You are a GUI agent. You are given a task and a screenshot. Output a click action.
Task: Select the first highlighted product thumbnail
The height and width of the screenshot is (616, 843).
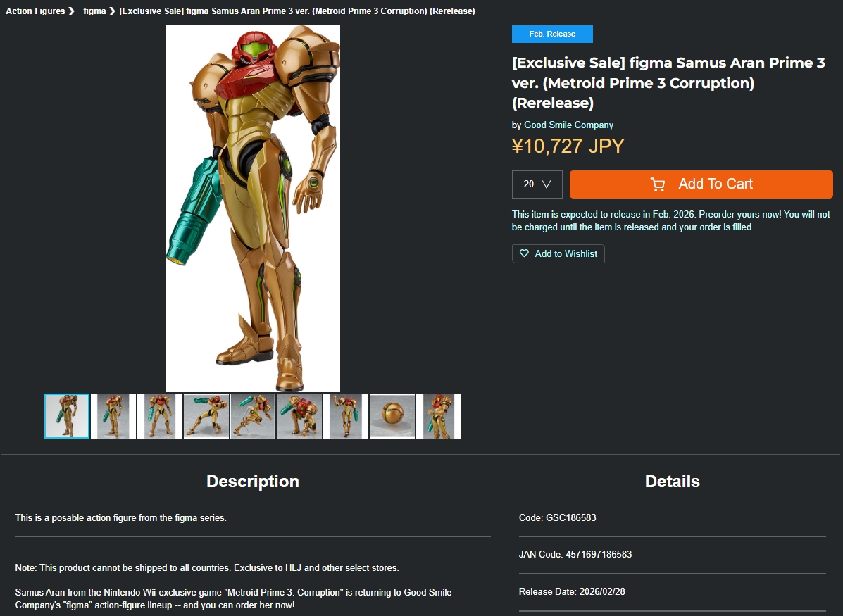pos(67,416)
